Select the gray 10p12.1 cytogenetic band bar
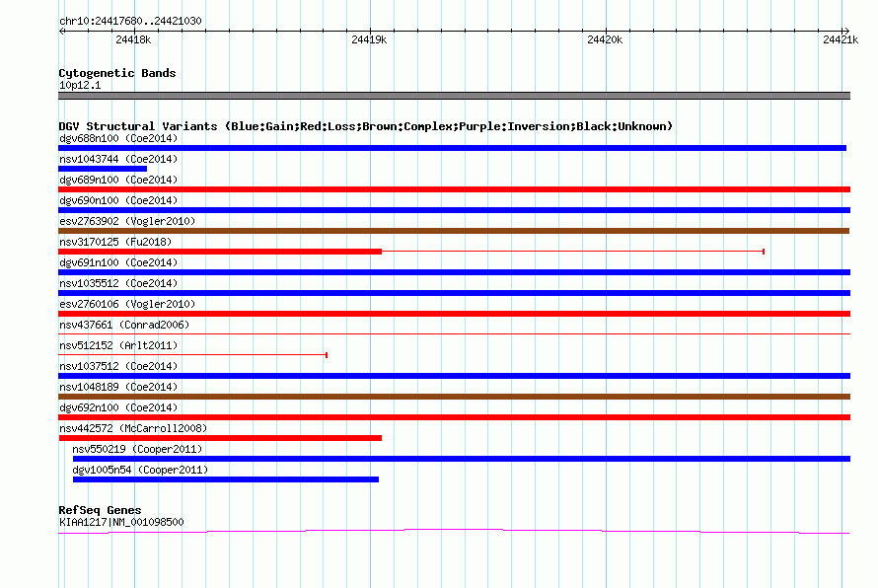 (x=454, y=96)
